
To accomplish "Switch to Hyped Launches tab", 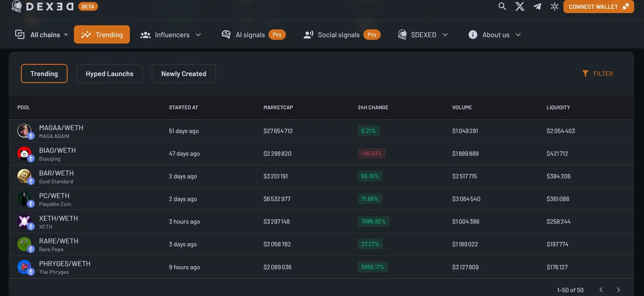I will 109,74.
